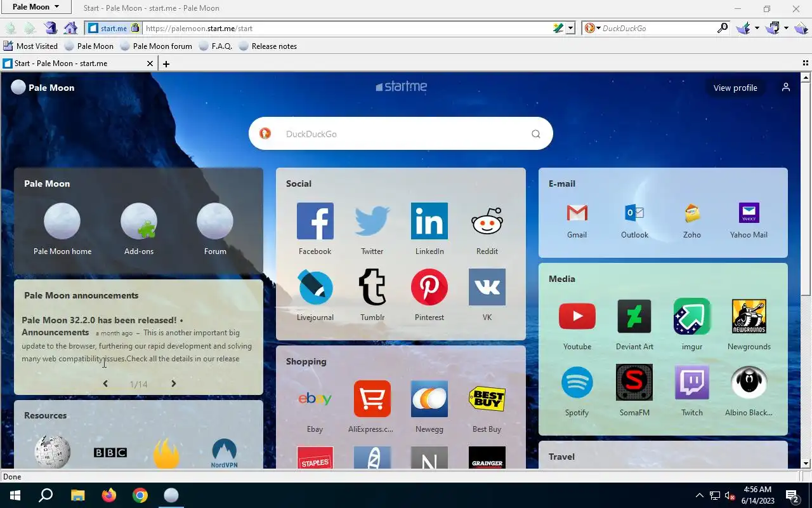The width and height of the screenshot is (812, 508).
Task: Open the Best Buy icon
Action: point(487,399)
